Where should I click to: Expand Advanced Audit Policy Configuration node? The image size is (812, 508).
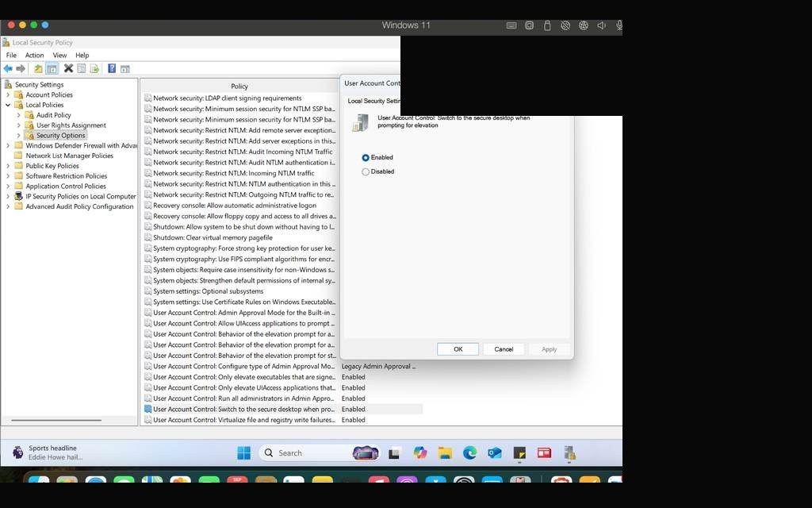click(x=8, y=206)
